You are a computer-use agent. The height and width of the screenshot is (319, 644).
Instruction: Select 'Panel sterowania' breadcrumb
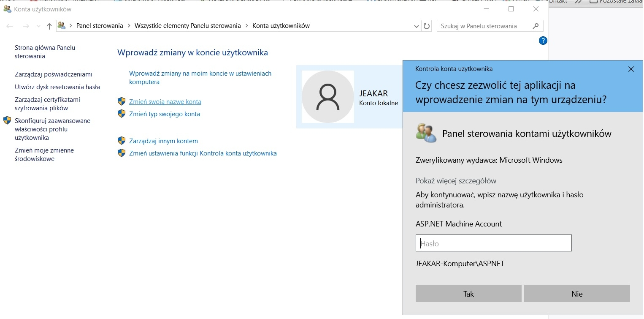click(x=100, y=26)
